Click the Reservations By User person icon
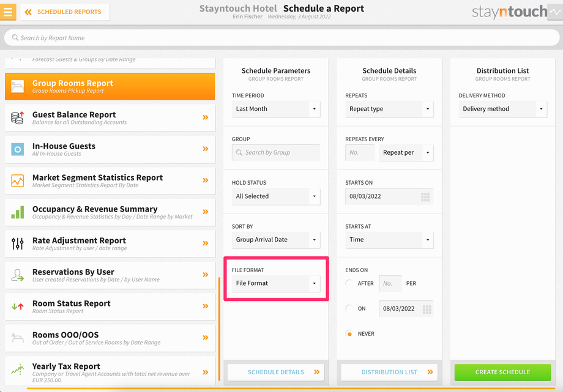 point(17,275)
